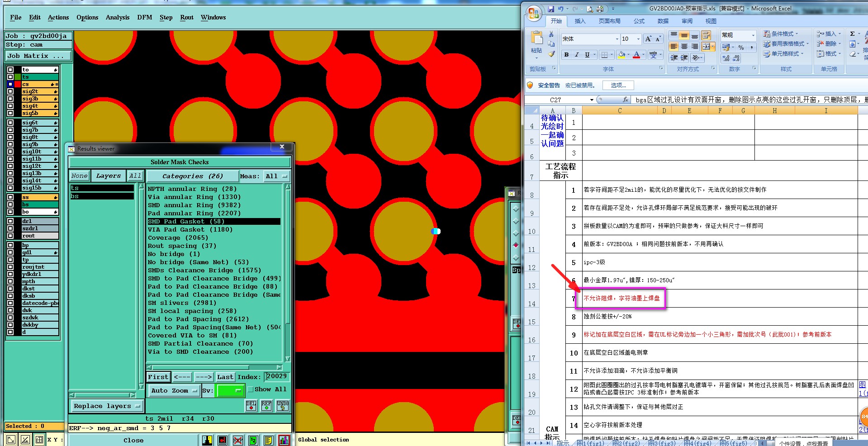Click the red font color A in Excel
This screenshot has height=446, width=868.
click(636, 55)
